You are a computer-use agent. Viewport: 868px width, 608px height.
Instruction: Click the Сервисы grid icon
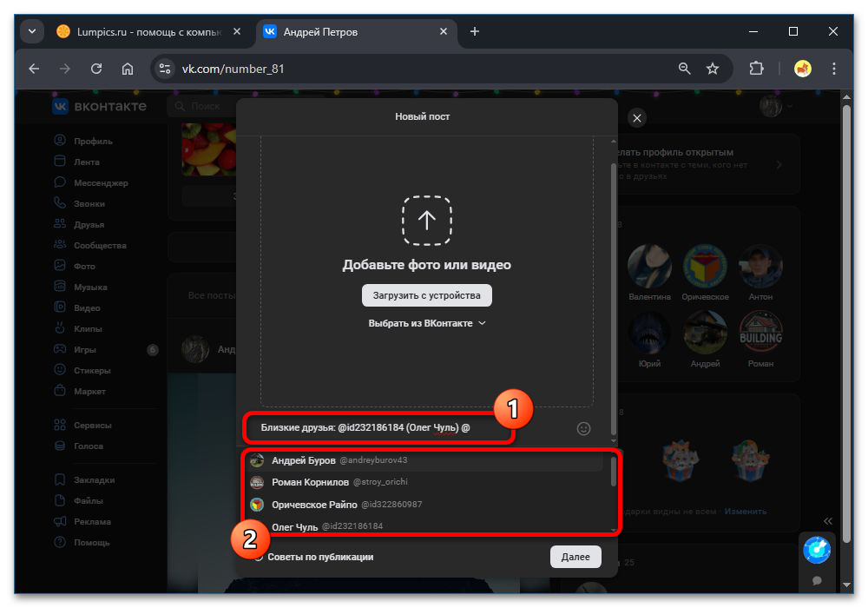(60, 425)
